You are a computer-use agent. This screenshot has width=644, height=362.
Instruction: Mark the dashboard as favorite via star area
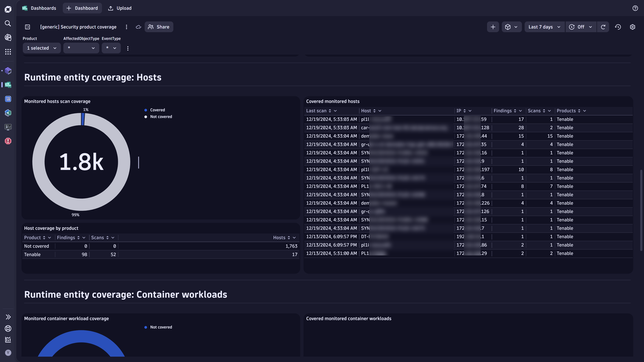(x=139, y=27)
